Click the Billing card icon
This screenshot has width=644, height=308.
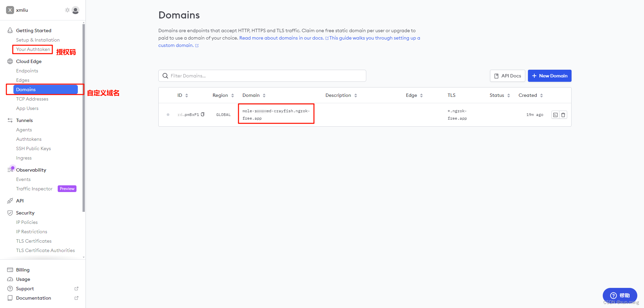[x=10, y=270]
